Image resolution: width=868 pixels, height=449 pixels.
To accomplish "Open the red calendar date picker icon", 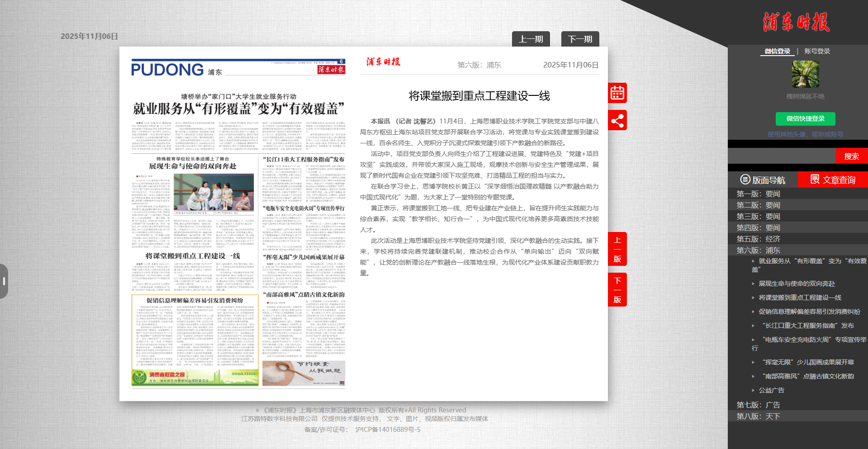I will (617, 93).
